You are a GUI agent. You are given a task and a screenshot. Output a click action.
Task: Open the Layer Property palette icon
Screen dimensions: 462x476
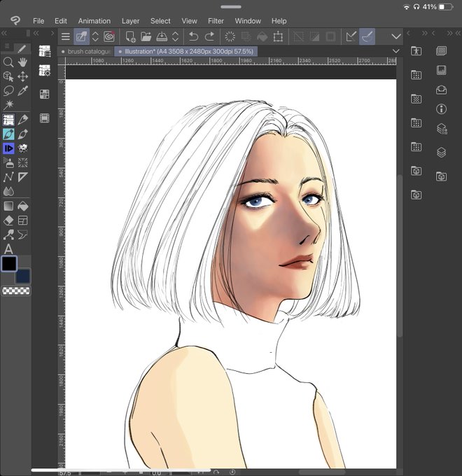442,129
